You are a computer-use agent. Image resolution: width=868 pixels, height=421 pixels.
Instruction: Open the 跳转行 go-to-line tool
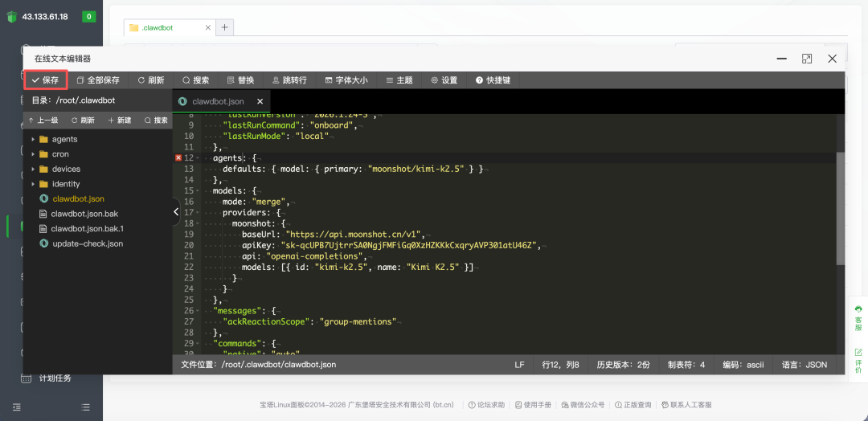pos(289,80)
